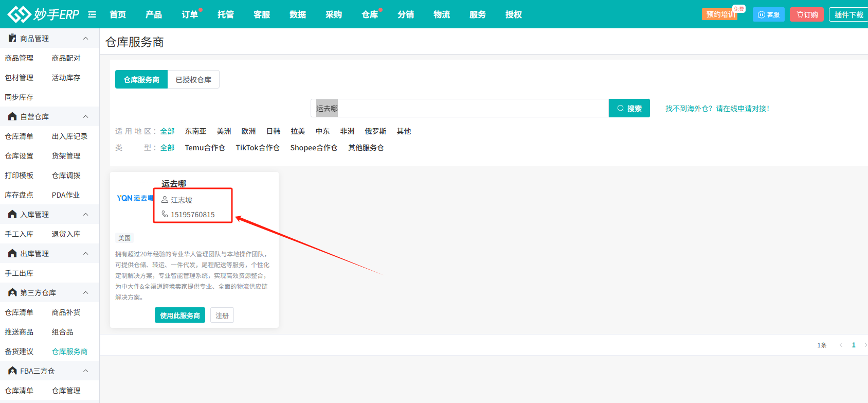Open the 采购 top menu
The width and height of the screenshot is (868, 403).
(334, 14)
